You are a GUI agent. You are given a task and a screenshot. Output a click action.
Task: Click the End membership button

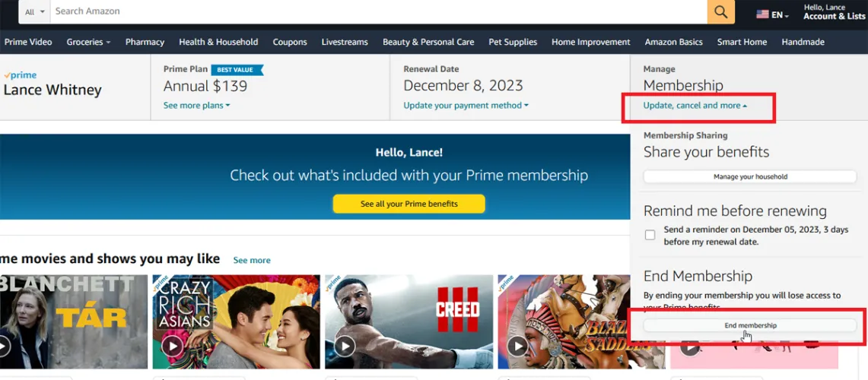pos(750,325)
